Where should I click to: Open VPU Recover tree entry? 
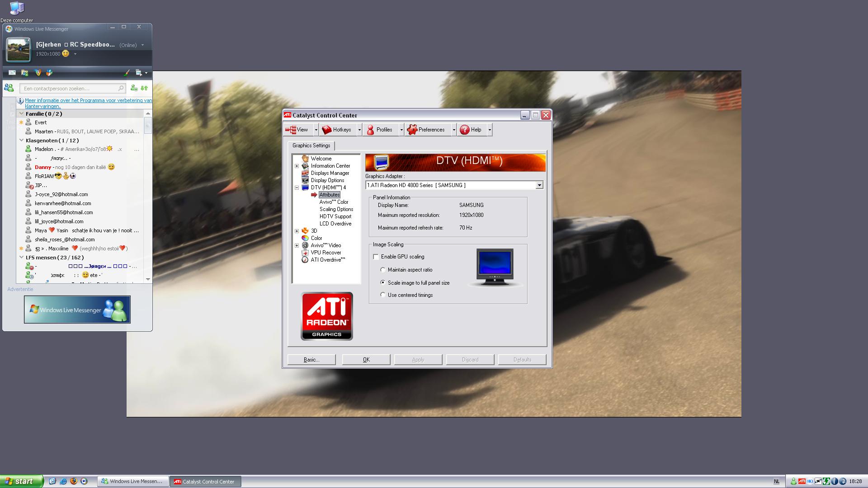point(325,253)
